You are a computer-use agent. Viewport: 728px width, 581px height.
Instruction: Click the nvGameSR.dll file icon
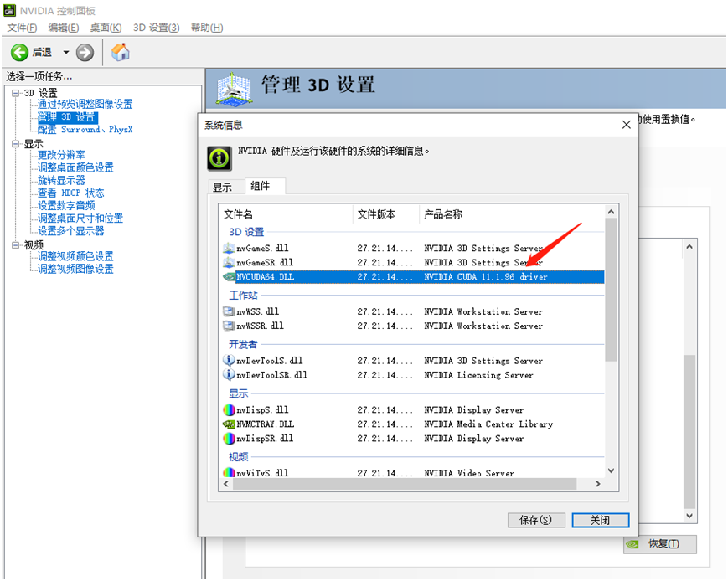click(x=229, y=263)
